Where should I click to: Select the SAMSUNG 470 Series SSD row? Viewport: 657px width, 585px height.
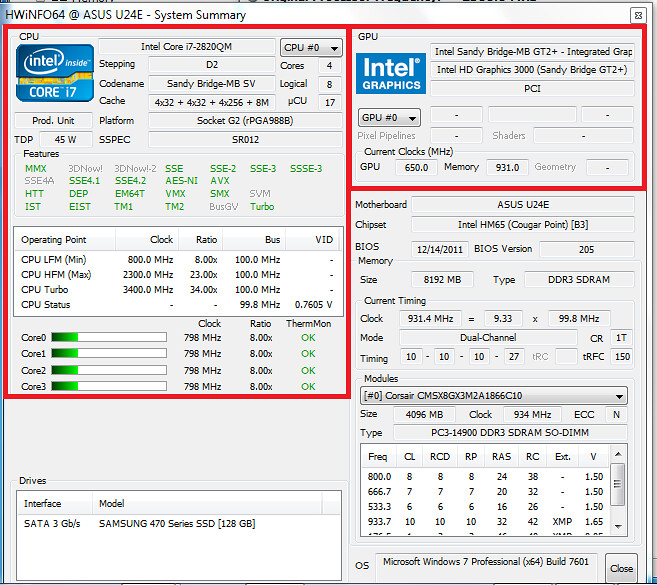[179, 523]
